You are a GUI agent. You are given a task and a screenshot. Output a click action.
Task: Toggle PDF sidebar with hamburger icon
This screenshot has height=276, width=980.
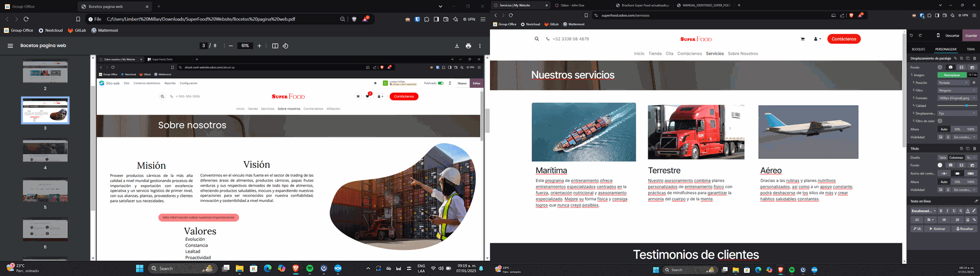pos(10,45)
